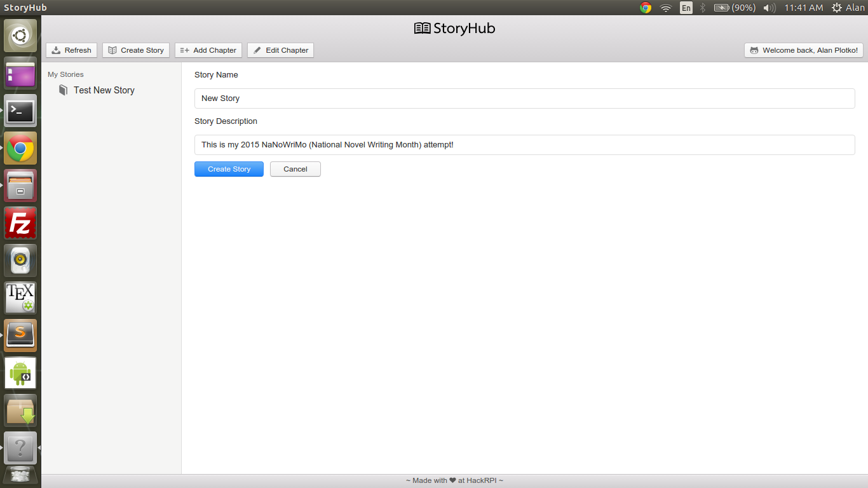Screen dimensions: 868x488
Task: Click the StoryHub book icon in the header
Action: pos(421,28)
